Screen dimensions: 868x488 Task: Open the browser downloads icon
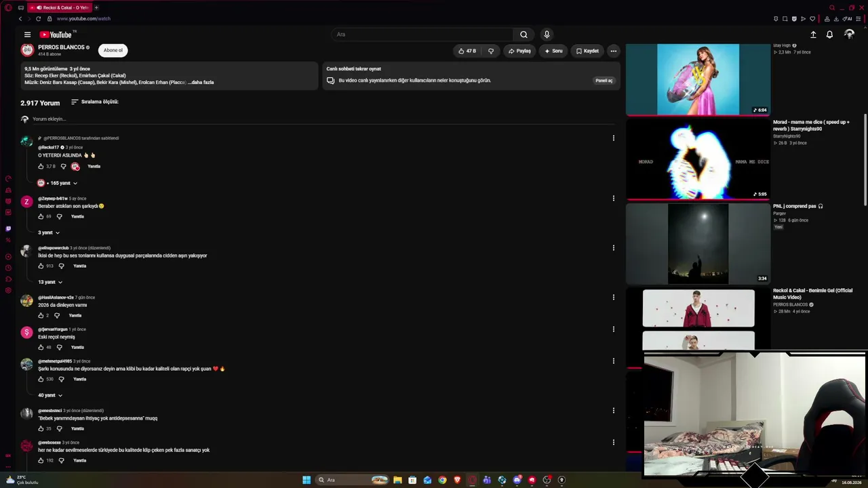836,19
